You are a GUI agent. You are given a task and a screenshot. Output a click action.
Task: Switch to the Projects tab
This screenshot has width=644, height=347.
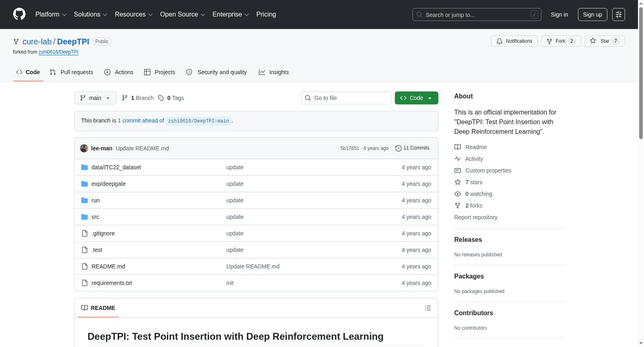[x=160, y=72]
